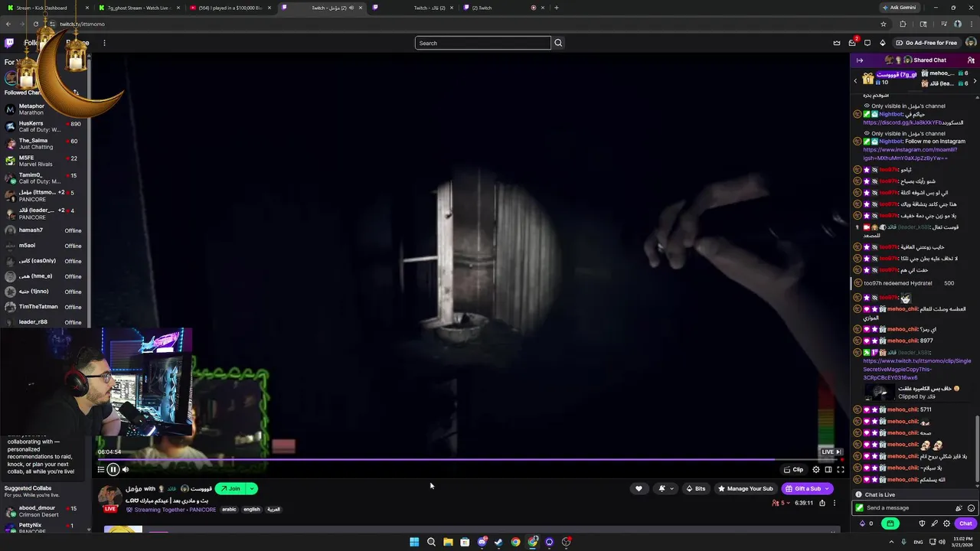
Task: Open the user profile avatar menu
Action: point(971,43)
